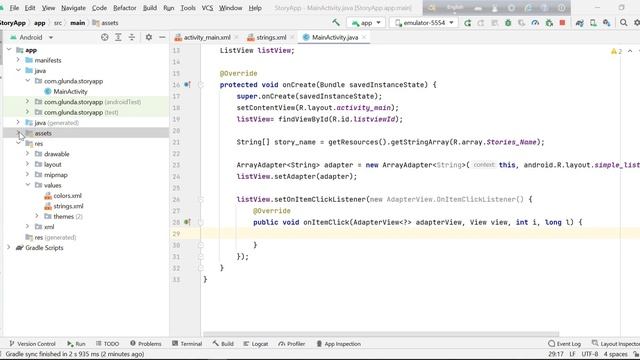Collapse the java folder
640x360 pixels.
pyautogui.click(x=18, y=70)
